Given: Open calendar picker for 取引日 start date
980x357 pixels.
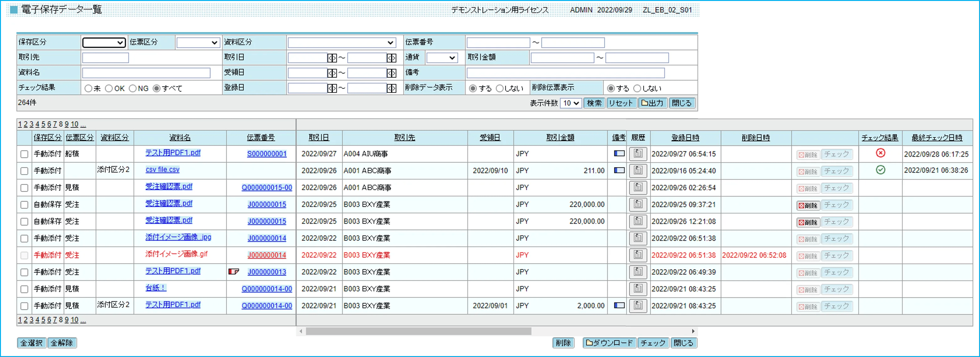Looking at the screenshot, I should 332,58.
